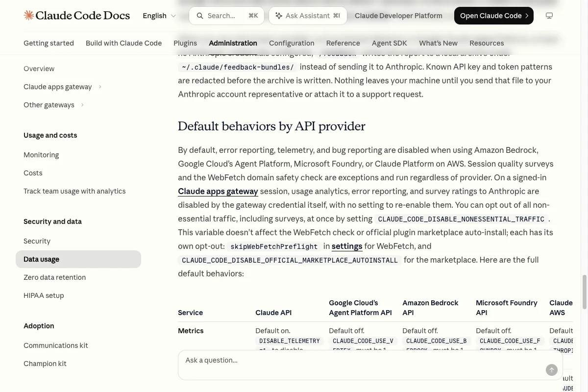This screenshot has width=588, height=392.
Task: Click Google Cloud's Agent Platform API header
Action: click(x=360, y=308)
